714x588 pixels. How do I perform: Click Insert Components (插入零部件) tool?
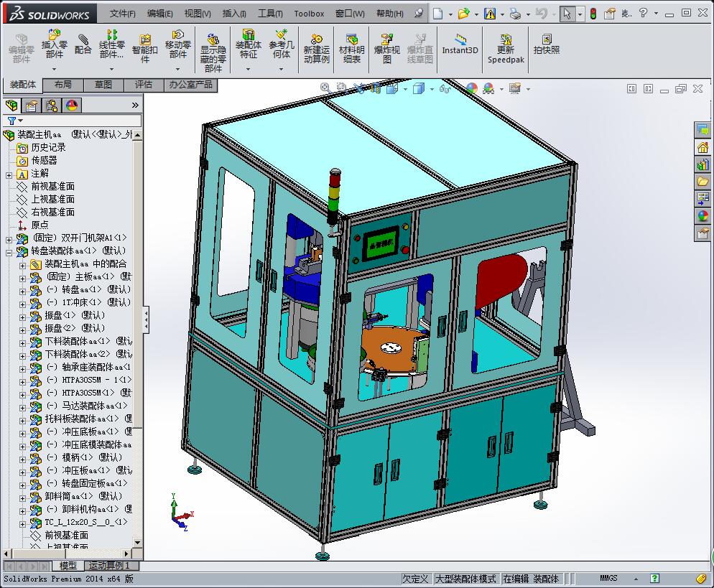tap(54, 44)
